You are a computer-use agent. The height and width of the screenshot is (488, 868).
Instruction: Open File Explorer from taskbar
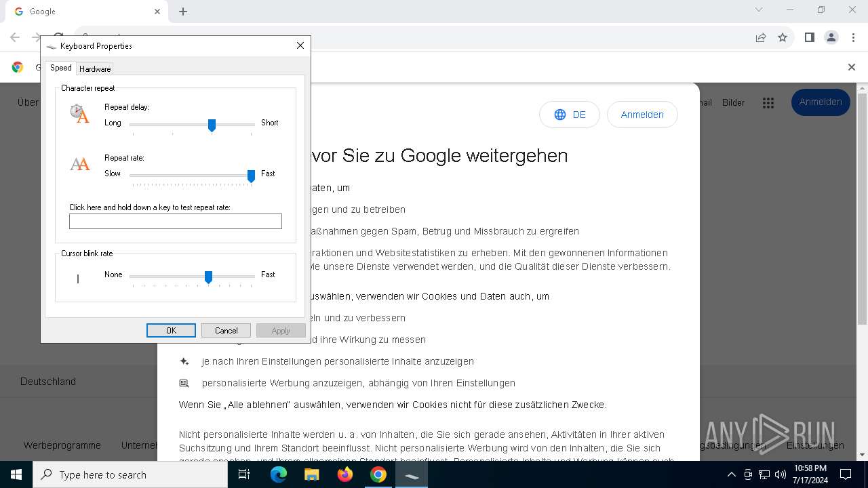pyautogui.click(x=311, y=474)
